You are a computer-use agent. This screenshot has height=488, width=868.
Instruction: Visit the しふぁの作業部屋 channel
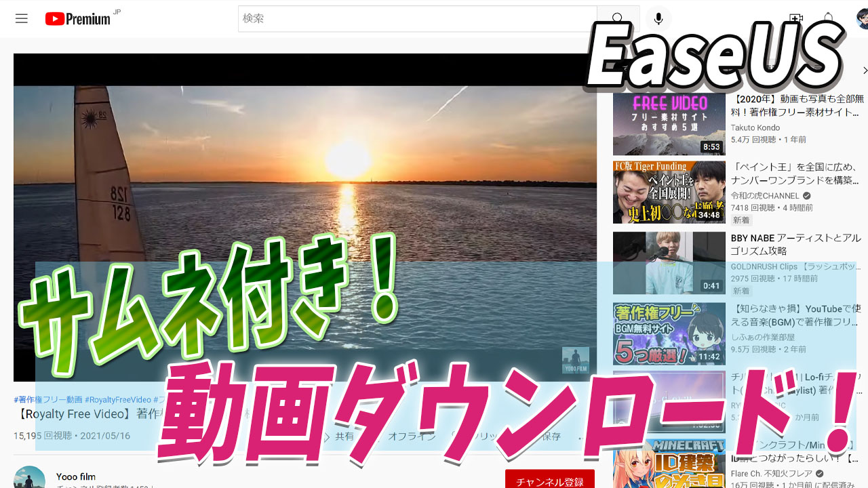pos(763,337)
